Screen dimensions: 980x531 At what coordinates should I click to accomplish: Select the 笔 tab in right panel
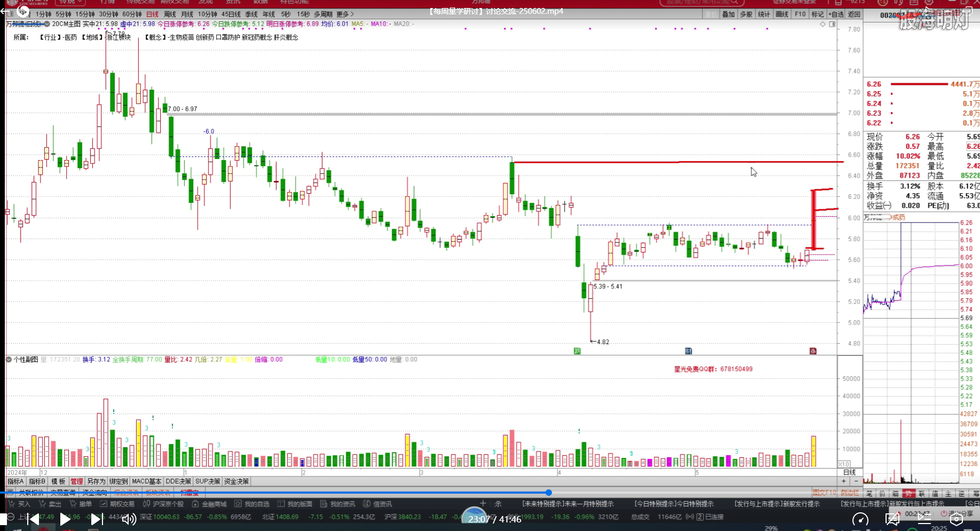tap(869, 494)
